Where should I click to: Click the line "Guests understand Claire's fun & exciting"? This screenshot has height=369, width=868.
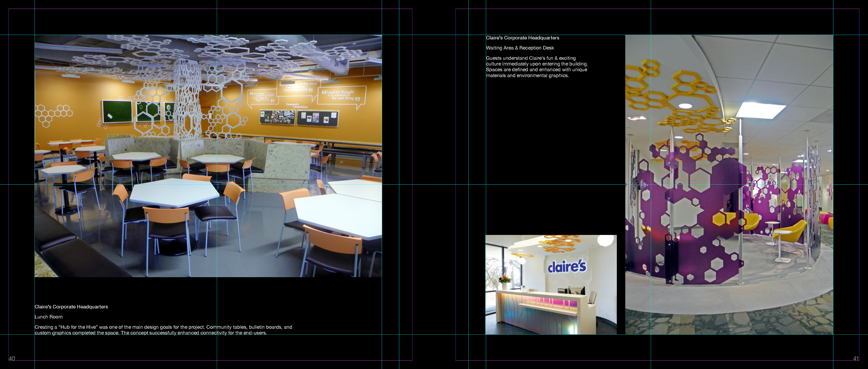click(x=531, y=58)
